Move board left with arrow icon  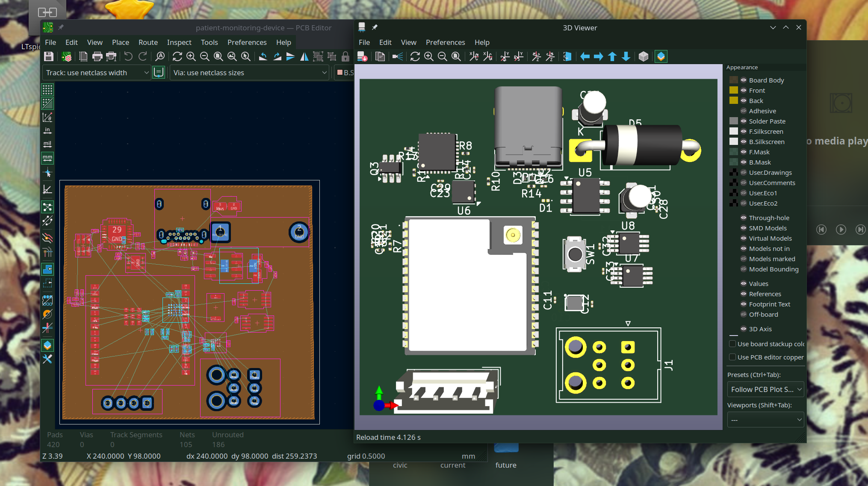coord(585,56)
